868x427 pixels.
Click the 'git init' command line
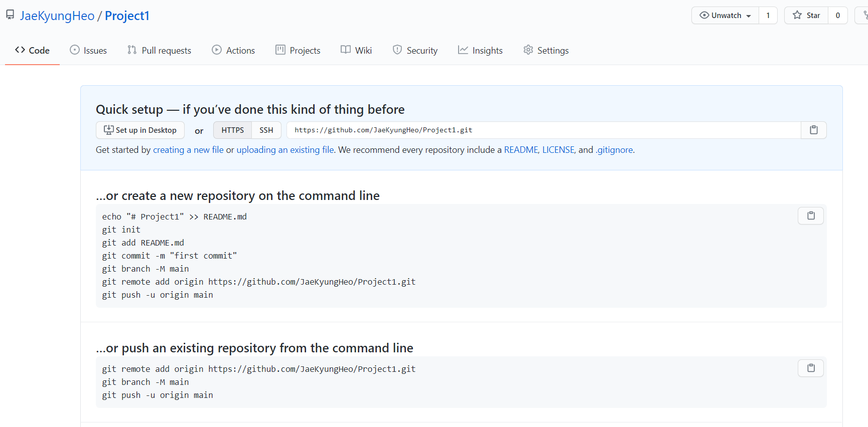[x=121, y=230]
